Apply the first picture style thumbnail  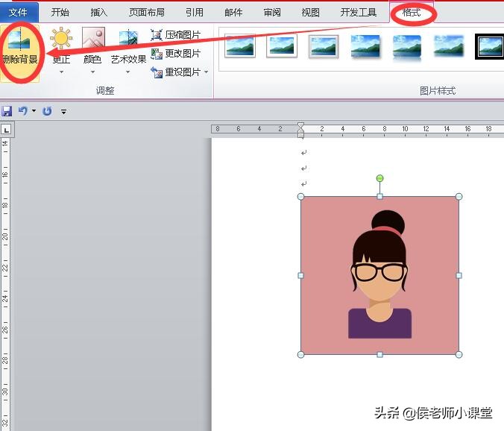pos(240,46)
